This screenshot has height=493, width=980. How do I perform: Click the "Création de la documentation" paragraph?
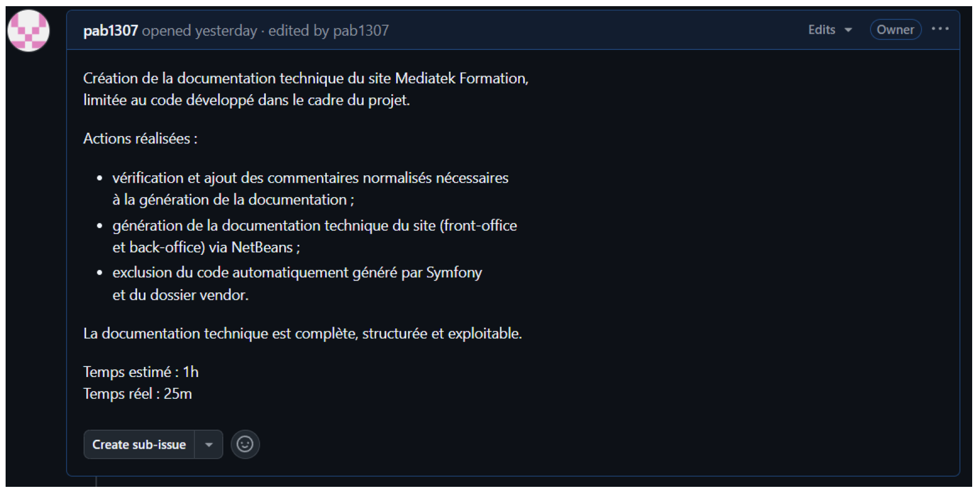[x=305, y=89]
